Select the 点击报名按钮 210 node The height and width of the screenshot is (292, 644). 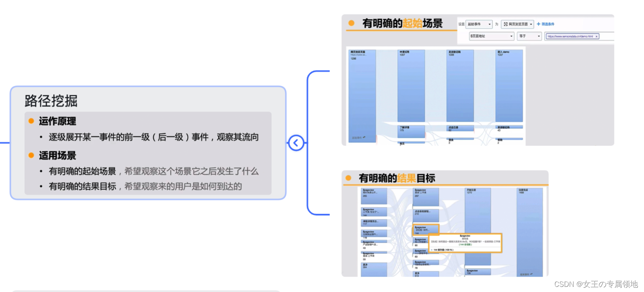426,216
